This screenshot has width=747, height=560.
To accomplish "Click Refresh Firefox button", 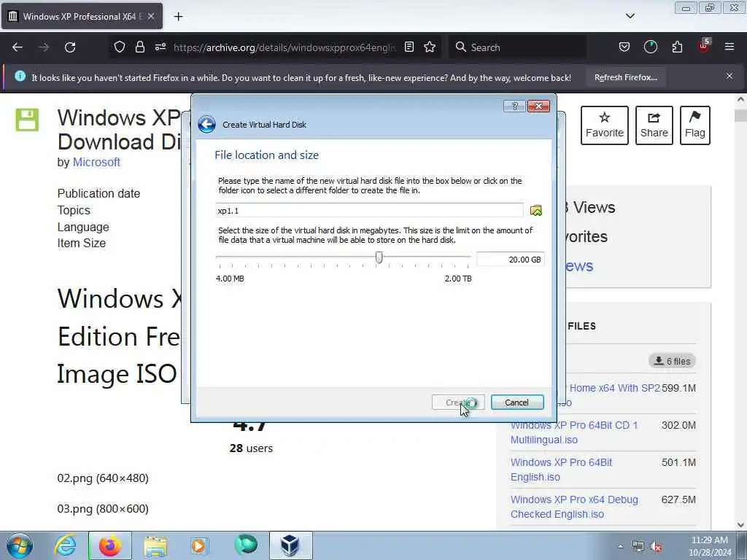I will [x=625, y=77].
